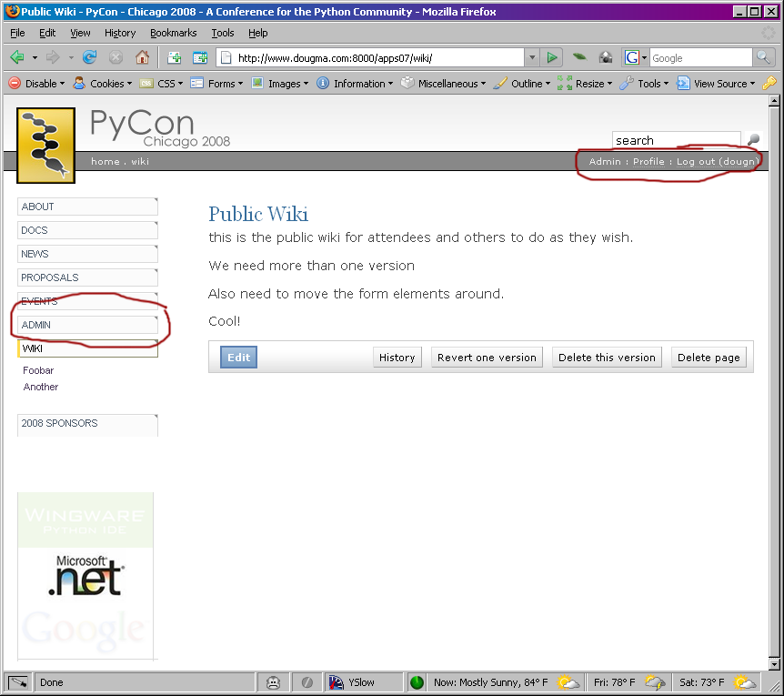784x696 pixels.
Task: Click the magnifier icon beside site search
Action: 753,140
